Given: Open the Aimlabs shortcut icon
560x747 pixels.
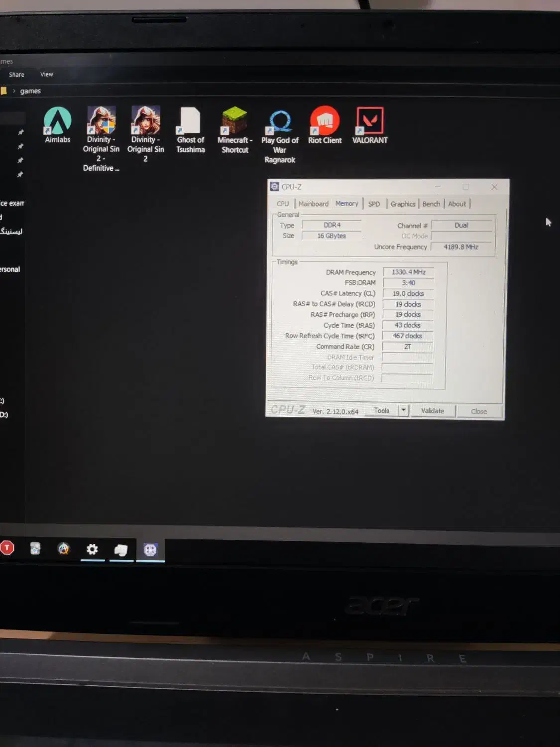Looking at the screenshot, I should pos(58,122).
